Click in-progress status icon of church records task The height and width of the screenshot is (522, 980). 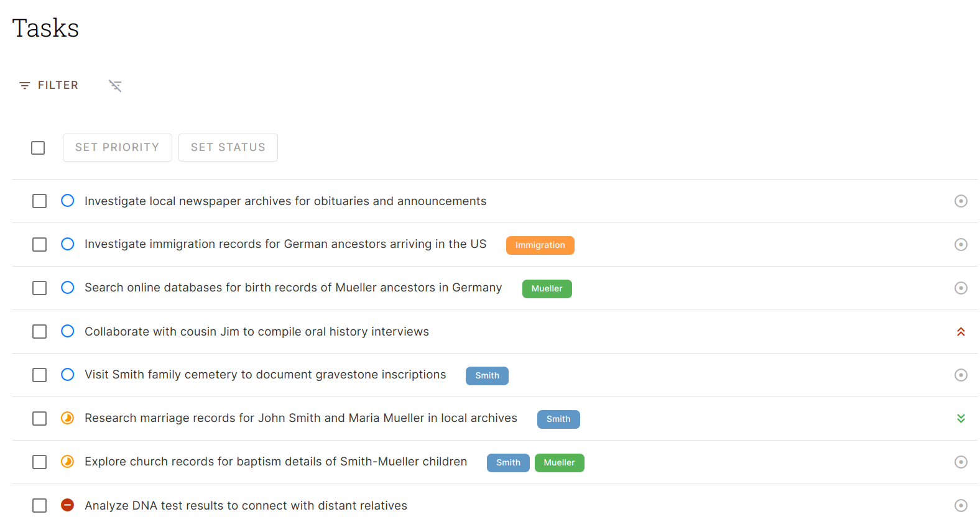click(x=68, y=462)
